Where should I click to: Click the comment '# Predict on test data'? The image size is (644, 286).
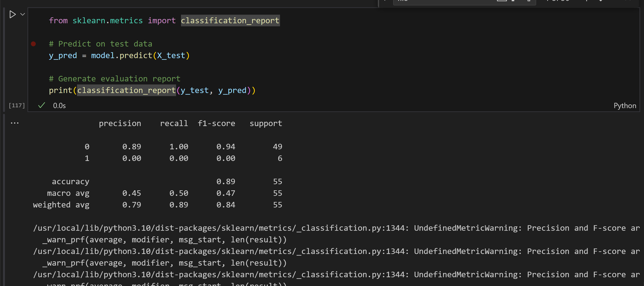point(100,44)
